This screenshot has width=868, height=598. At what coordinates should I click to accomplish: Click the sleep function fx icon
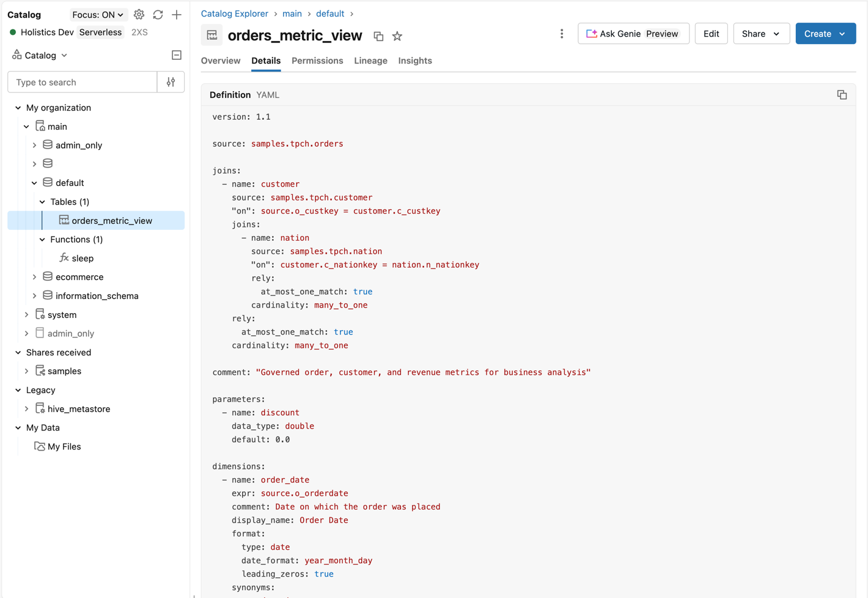[64, 258]
